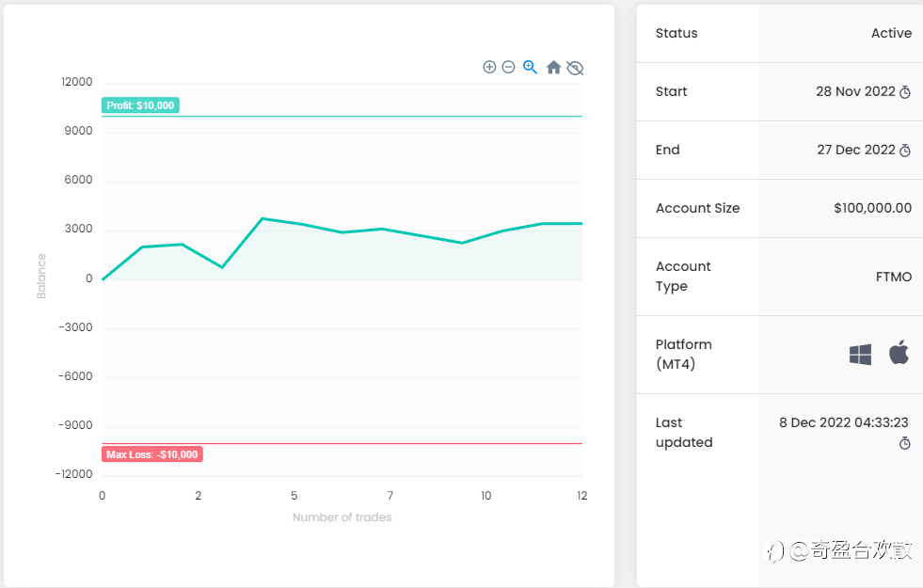Click the Active status value
923x588 pixels.
click(891, 33)
